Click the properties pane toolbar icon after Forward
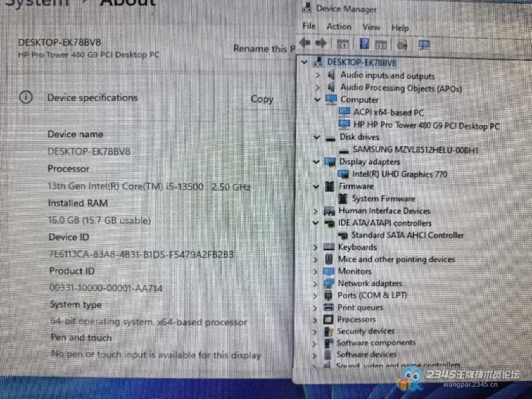This screenshot has width=532, height=399. [343, 44]
